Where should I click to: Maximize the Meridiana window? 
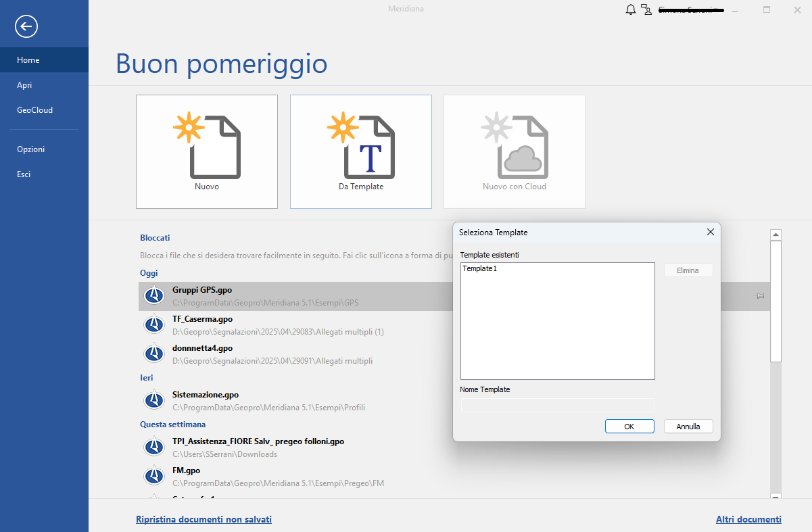[x=767, y=9]
